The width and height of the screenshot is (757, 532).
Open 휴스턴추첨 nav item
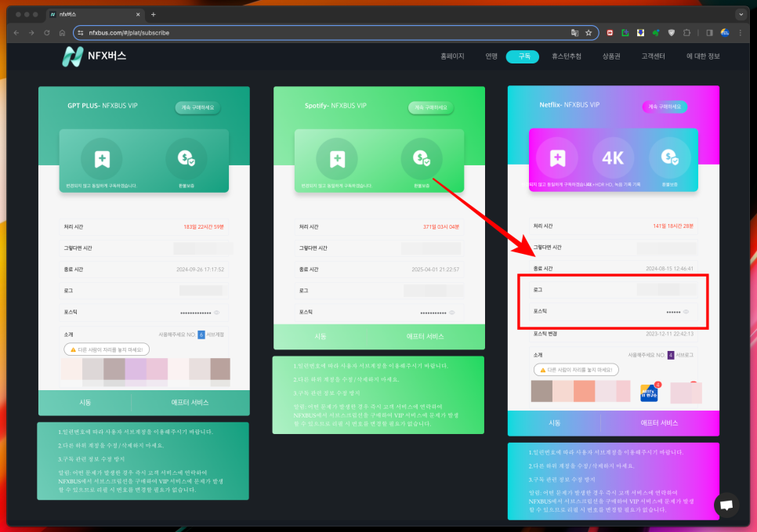(567, 56)
